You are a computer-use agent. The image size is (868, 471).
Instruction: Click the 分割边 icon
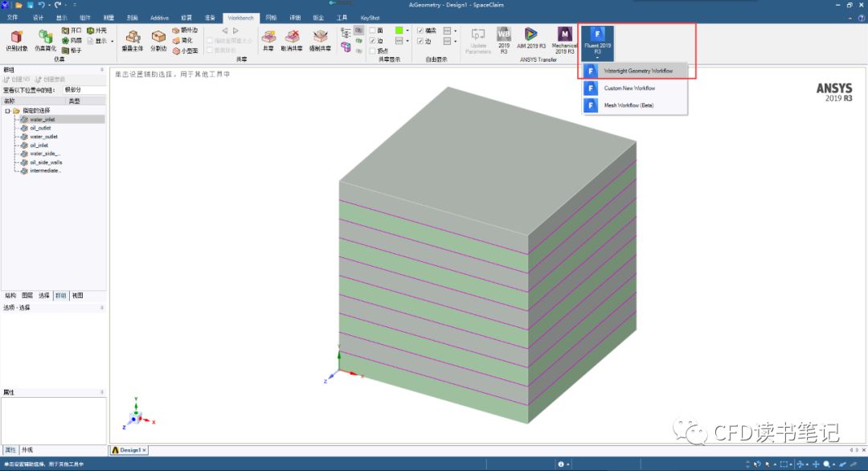[158, 37]
